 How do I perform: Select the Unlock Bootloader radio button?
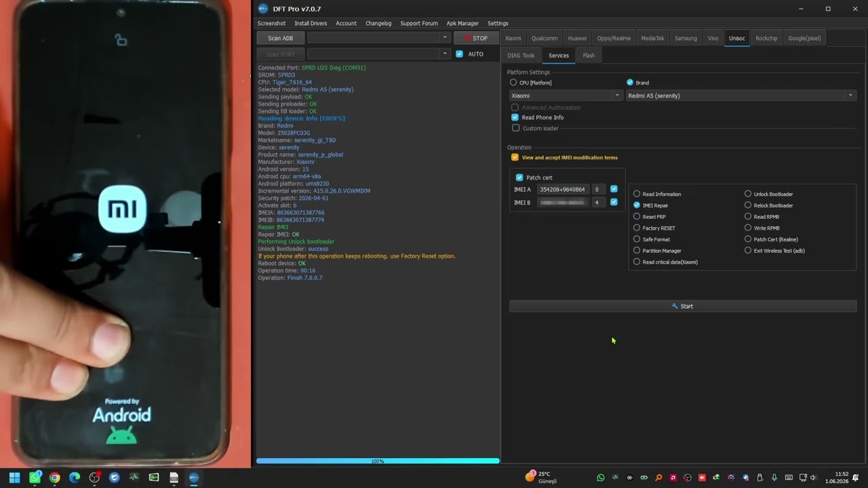pos(748,194)
